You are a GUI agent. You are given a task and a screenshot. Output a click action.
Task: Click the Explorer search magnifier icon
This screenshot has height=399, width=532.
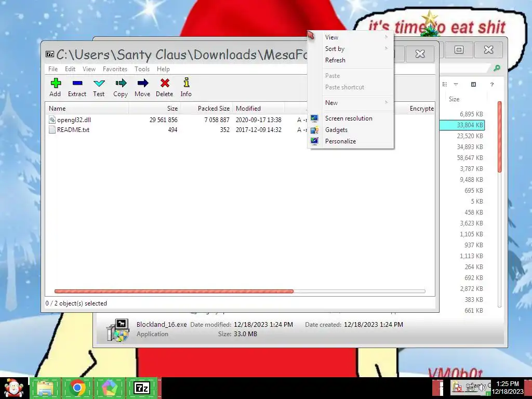tap(497, 68)
